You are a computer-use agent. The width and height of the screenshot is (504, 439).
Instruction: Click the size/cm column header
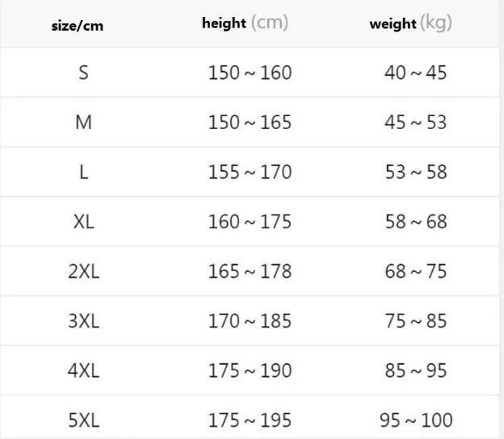pos(78,26)
